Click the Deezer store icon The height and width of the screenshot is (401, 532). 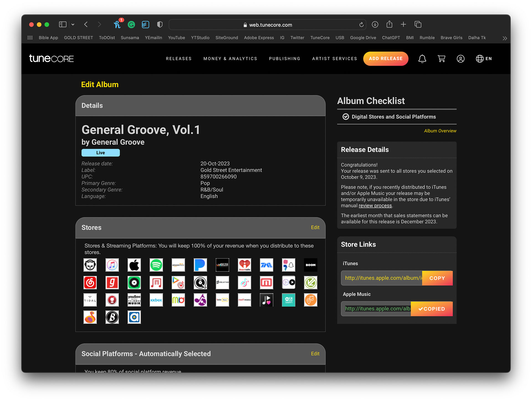pyautogui.click(x=222, y=265)
